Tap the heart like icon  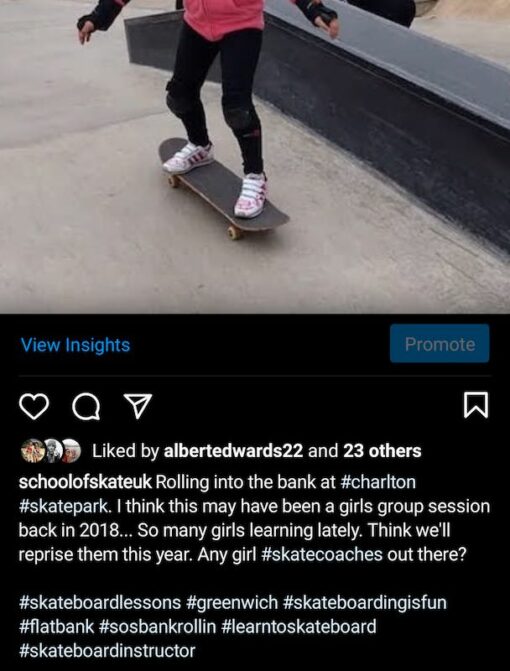point(34,406)
